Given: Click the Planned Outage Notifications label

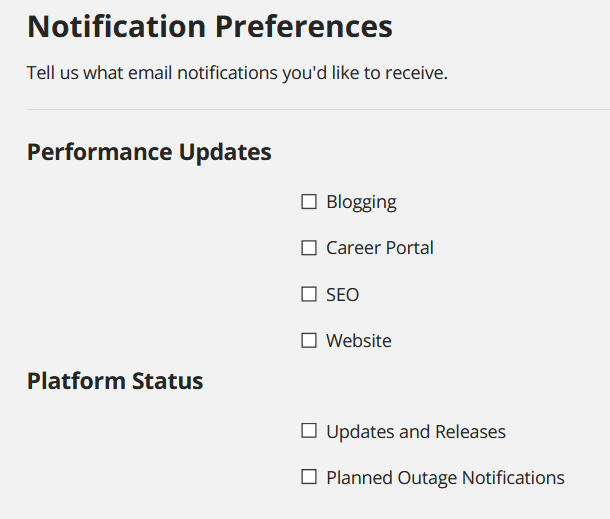Looking at the screenshot, I should (x=445, y=478).
